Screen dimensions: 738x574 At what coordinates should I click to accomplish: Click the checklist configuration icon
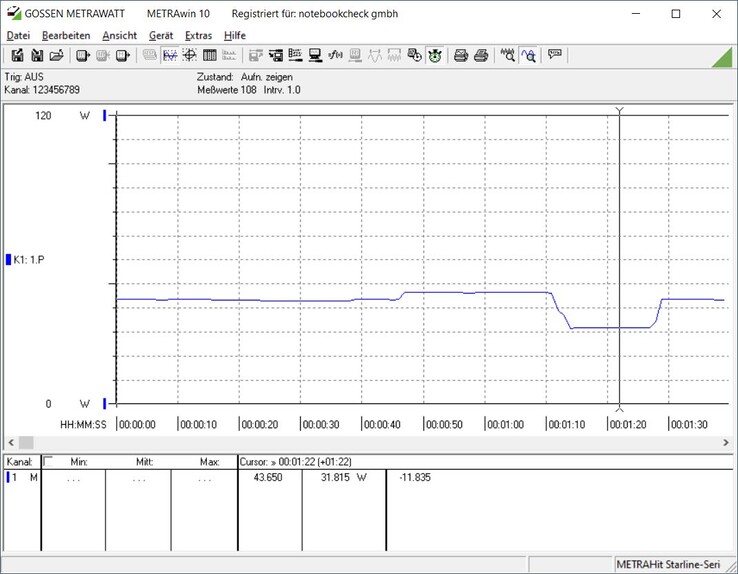point(295,56)
